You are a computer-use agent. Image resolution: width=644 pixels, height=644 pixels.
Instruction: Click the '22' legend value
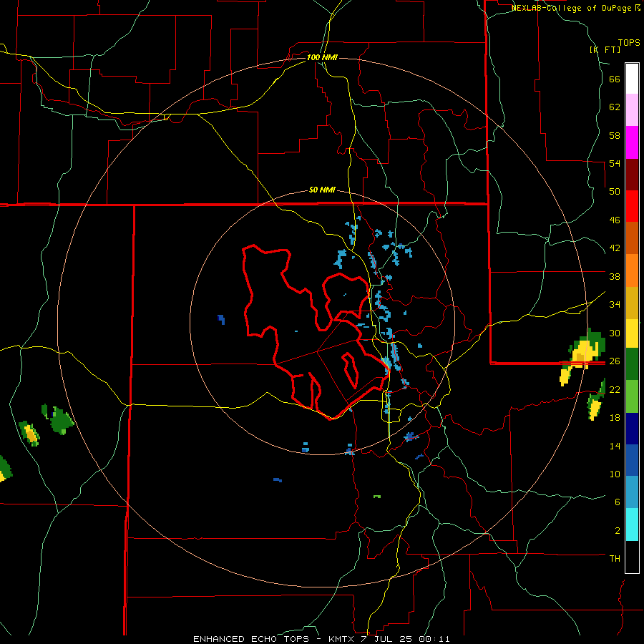pos(615,389)
